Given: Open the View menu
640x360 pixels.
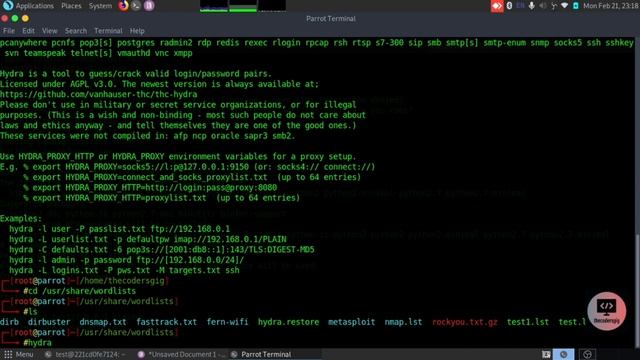Looking at the screenshot, I should coord(49,31).
